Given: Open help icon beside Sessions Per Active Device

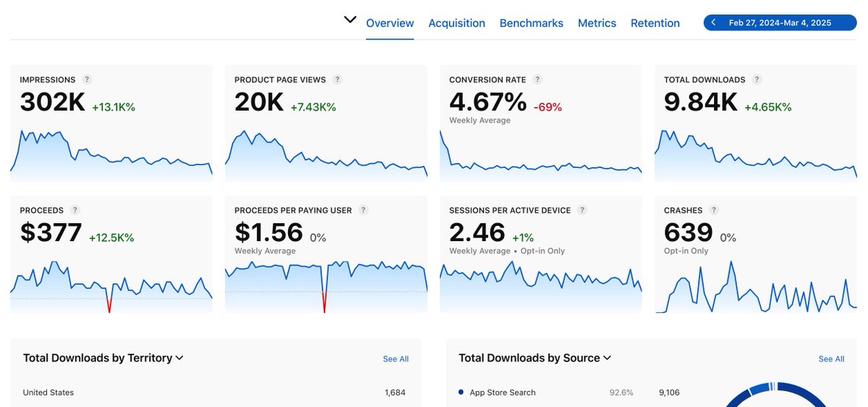Looking at the screenshot, I should click(582, 210).
